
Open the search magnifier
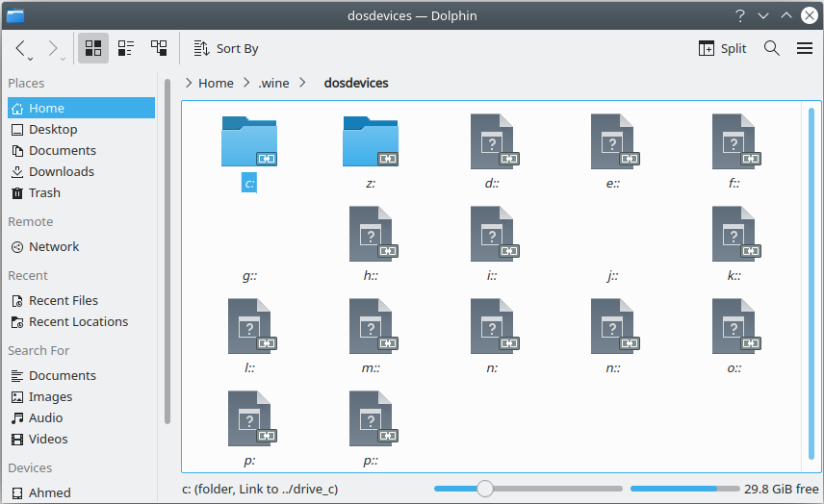(771, 48)
